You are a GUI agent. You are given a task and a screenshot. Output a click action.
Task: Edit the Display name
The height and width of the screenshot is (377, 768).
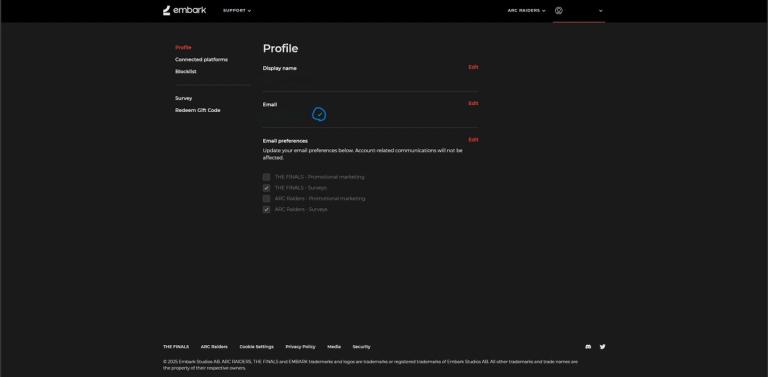(473, 67)
